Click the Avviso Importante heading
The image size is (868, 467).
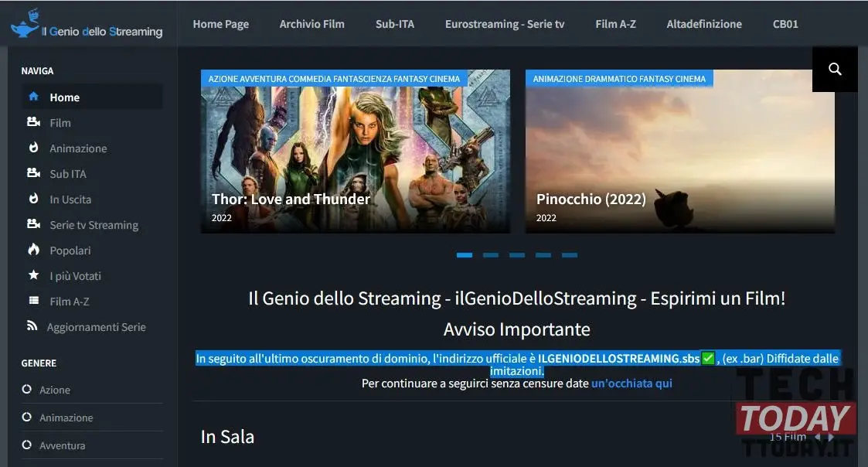[517, 329]
